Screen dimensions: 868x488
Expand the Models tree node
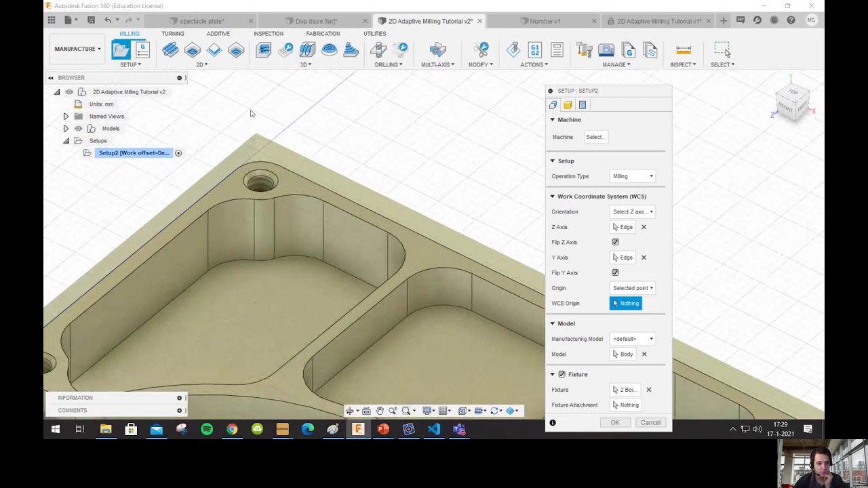[66, 129]
